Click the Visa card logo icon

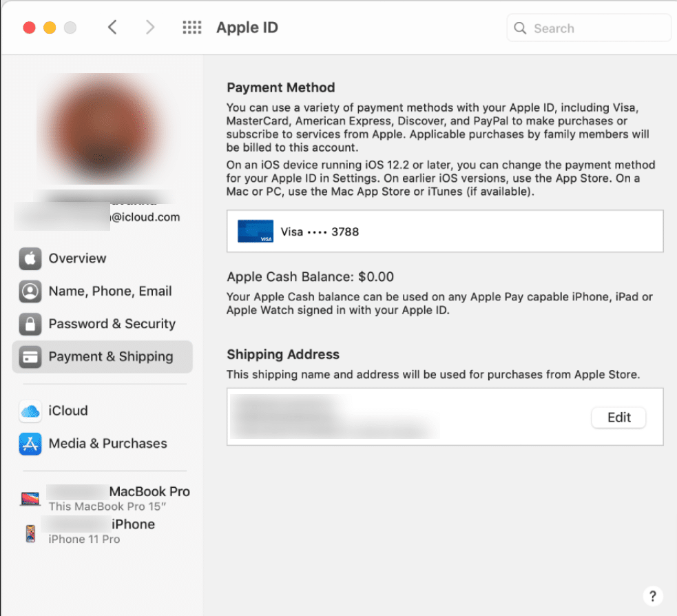(256, 231)
